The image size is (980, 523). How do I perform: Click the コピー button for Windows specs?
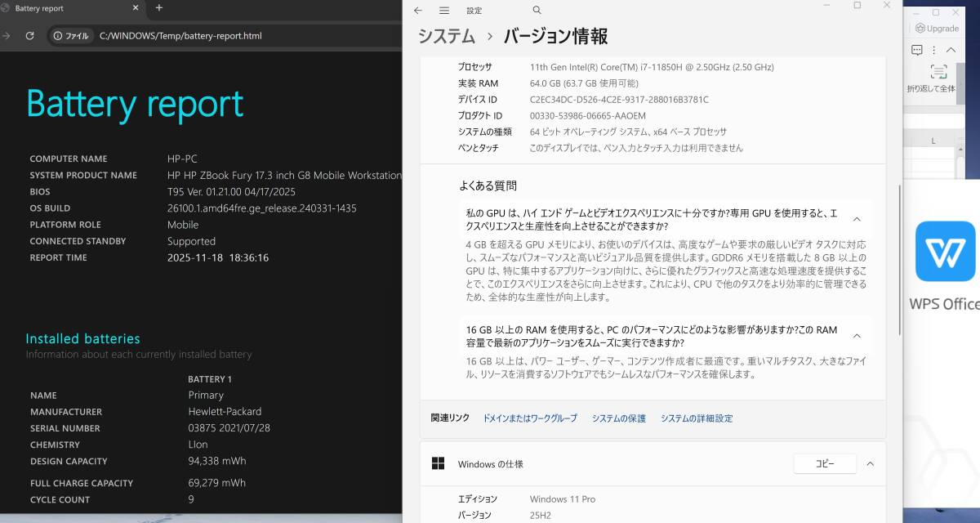coord(825,463)
